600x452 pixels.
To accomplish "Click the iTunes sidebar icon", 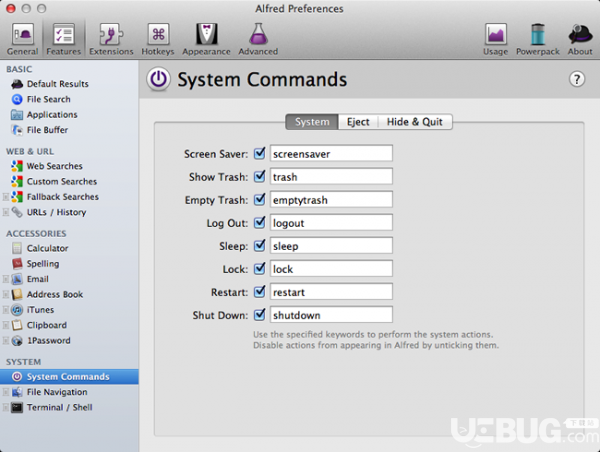I will click(x=17, y=310).
